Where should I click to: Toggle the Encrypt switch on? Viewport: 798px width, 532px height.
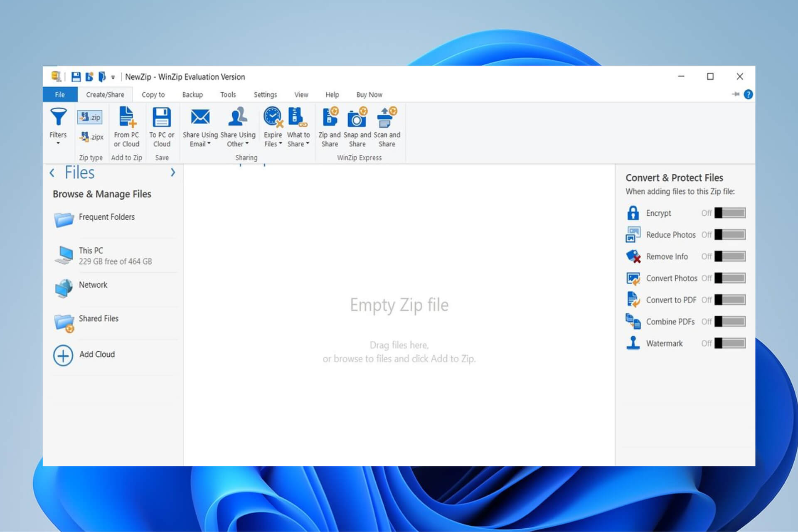(x=730, y=213)
